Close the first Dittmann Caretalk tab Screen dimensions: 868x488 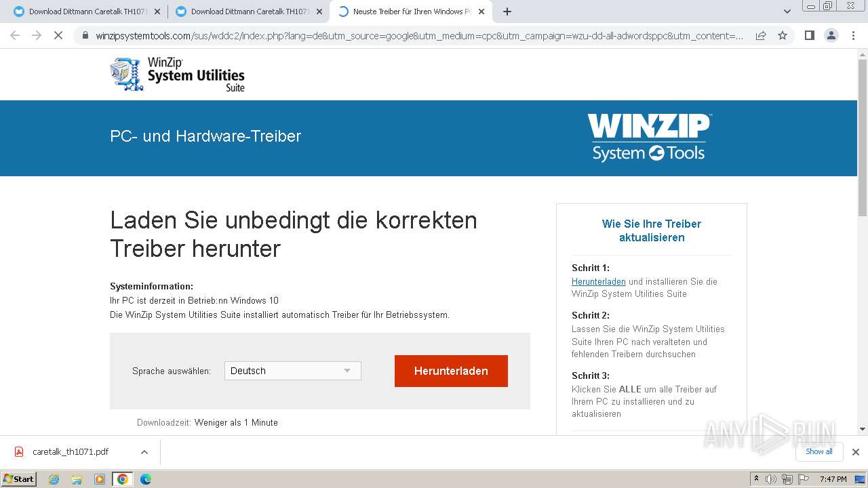[x=157, y=12]
